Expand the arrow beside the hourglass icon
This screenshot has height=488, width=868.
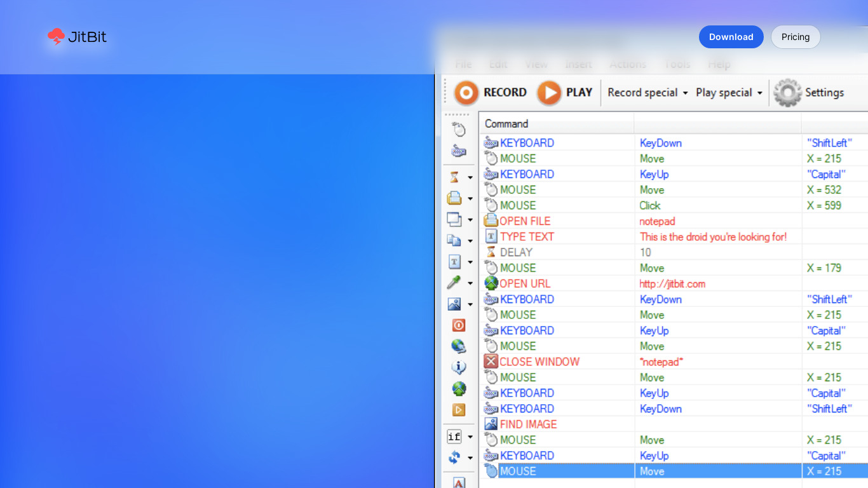coord(470,178)
